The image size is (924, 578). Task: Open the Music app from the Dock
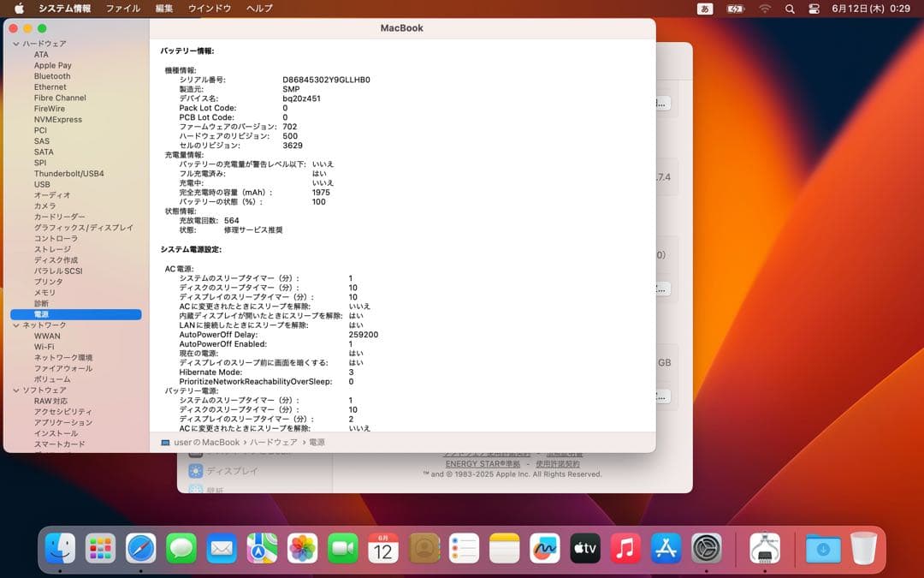[625, 549]
